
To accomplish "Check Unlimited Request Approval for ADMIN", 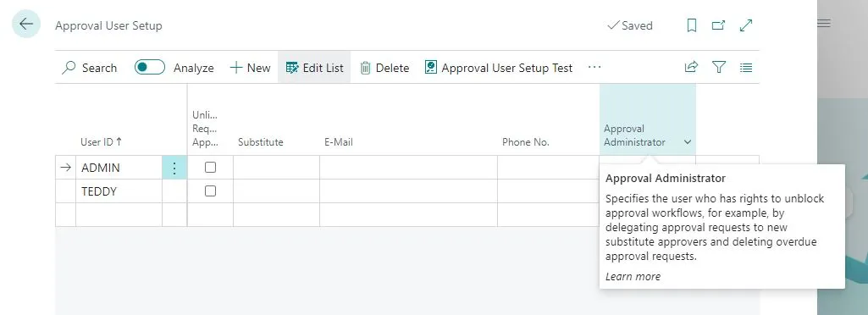I will pyautogui.click(x=210, y=167).
